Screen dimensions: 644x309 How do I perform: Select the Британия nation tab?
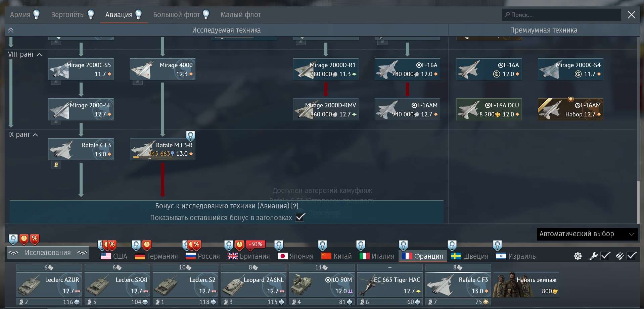[x=249, y=256]
